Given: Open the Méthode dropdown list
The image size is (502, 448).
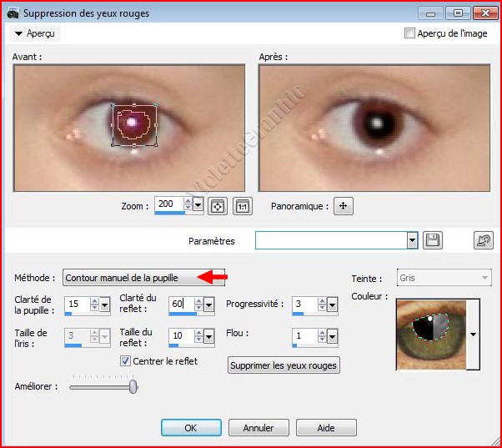Looking at the screenshot, I should click(x=133, y=278).
